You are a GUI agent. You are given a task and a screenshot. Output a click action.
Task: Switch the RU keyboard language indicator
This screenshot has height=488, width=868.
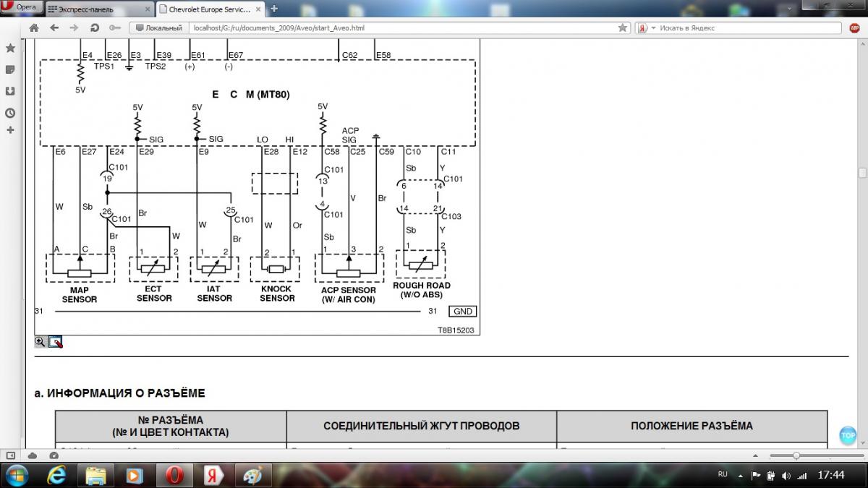tap(722, 474)
